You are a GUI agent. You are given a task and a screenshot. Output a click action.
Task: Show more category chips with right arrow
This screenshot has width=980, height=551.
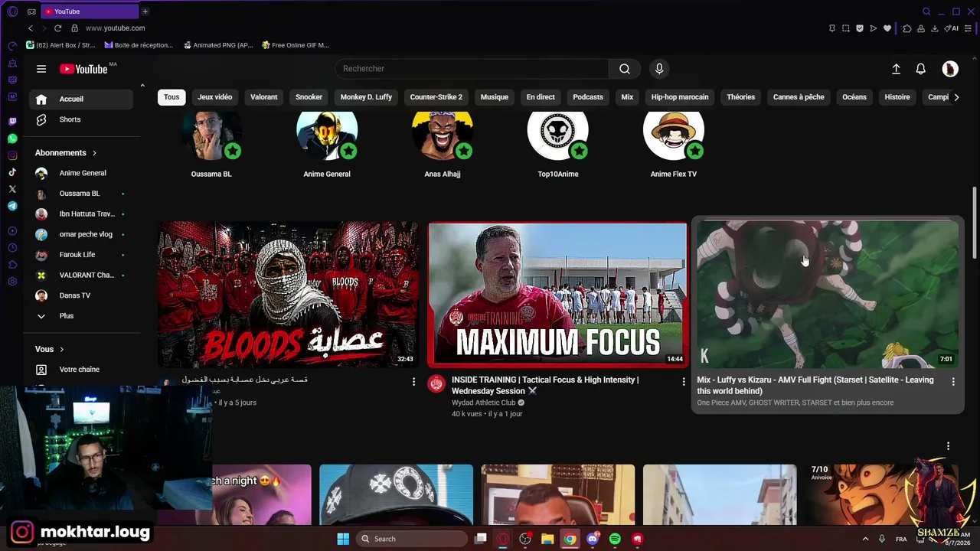coord(956,97)
